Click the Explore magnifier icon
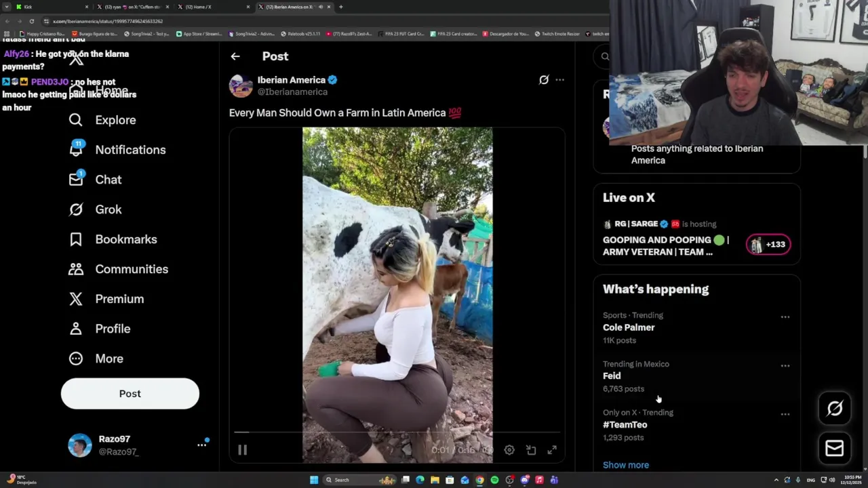This screenshot has height=488, width=868. point(75,120)
